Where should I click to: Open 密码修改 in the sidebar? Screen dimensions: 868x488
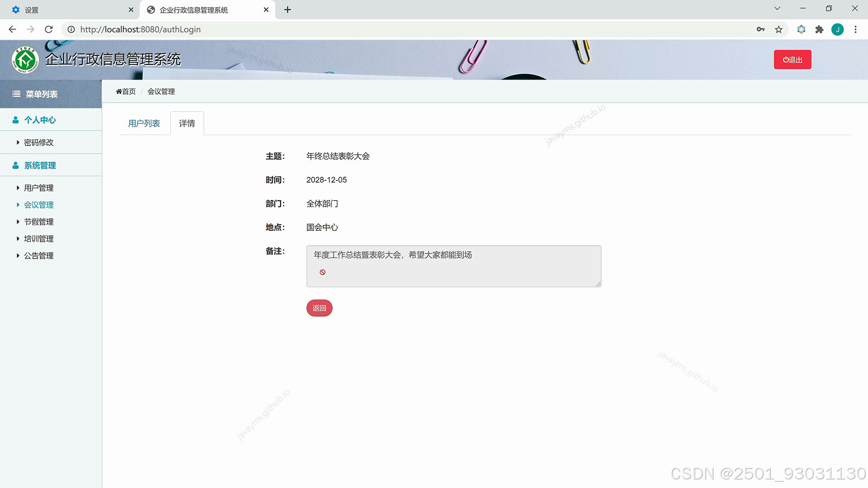click(x=38, y=142)
